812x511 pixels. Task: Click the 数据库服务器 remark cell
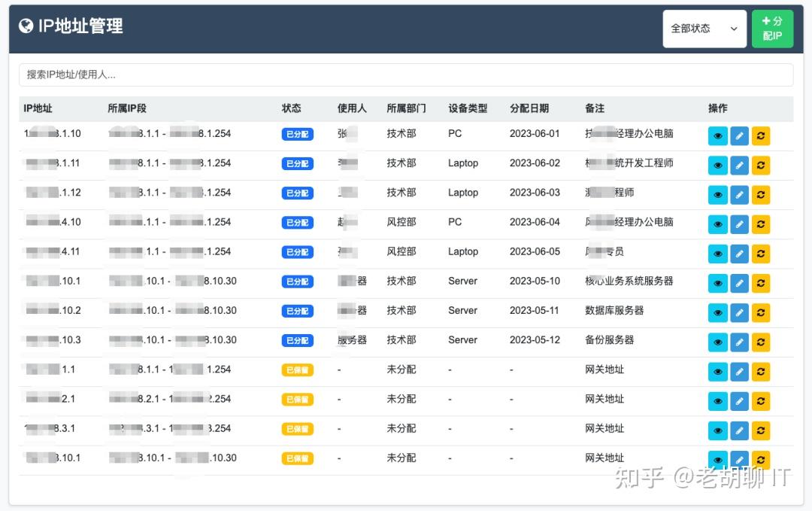tap(614, 310)
